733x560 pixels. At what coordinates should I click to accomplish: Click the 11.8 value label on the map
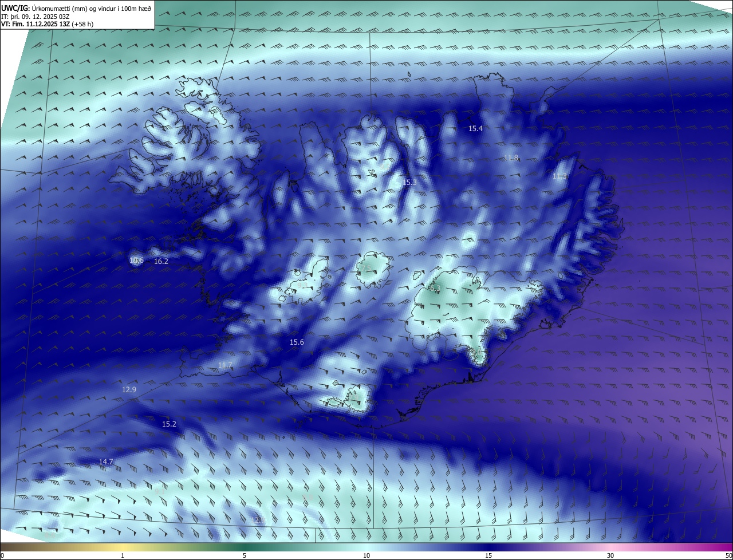[x=511, y=158]
